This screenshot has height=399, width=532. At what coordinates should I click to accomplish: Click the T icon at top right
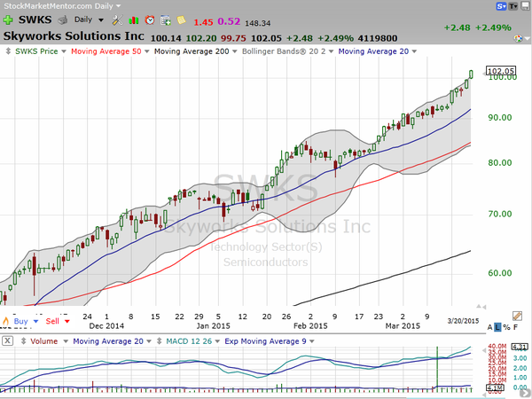tap(513, 6)
